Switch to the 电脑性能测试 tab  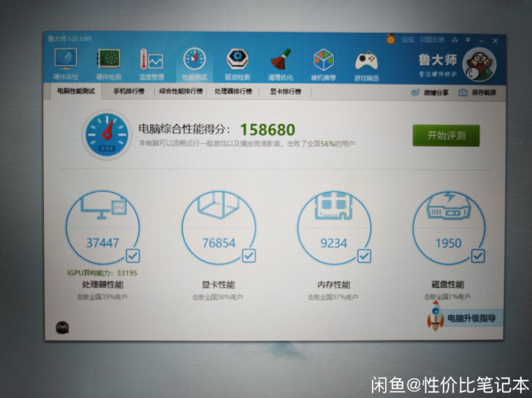[x=76, y=91]
